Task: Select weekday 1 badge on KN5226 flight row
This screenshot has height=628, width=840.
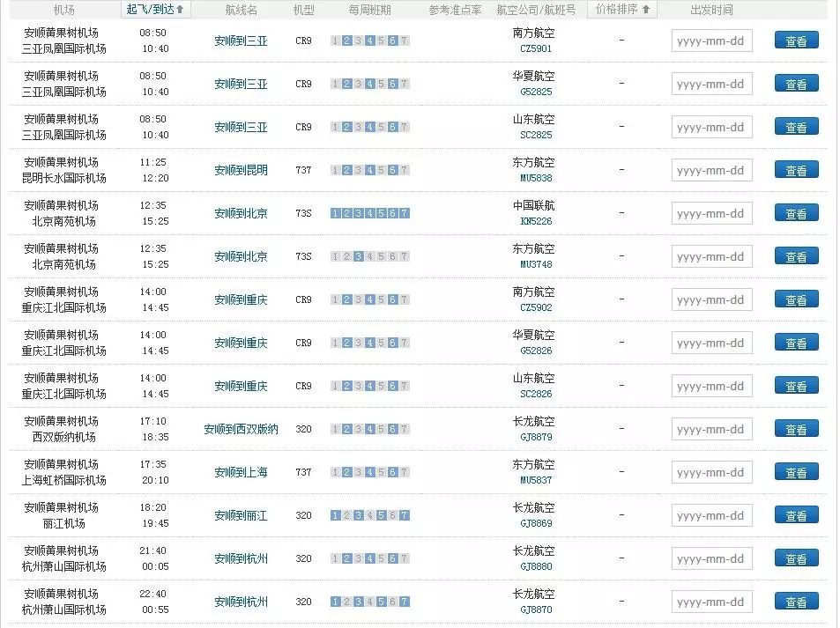Action: coord(334,213)
